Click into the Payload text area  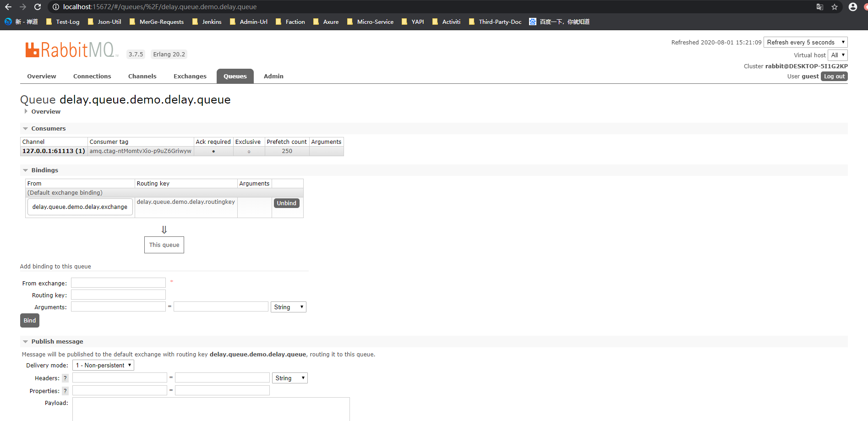click(x=211, y=409)
